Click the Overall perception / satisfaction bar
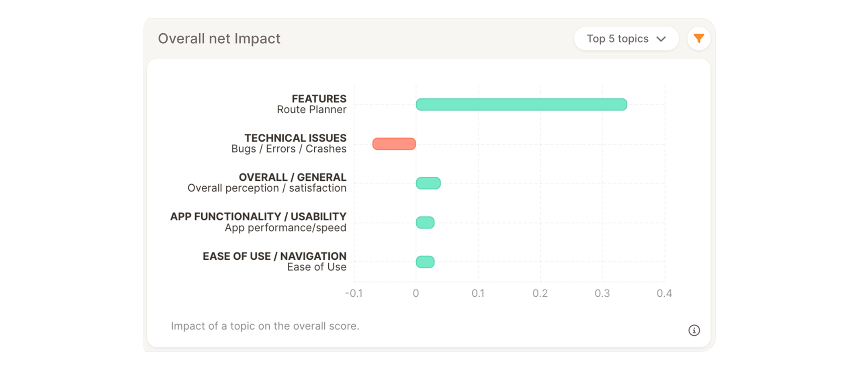 (428, 183)
